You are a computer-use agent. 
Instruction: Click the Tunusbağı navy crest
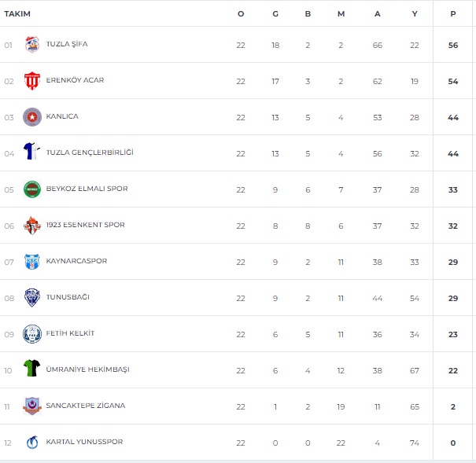click(x=32, y=297)
